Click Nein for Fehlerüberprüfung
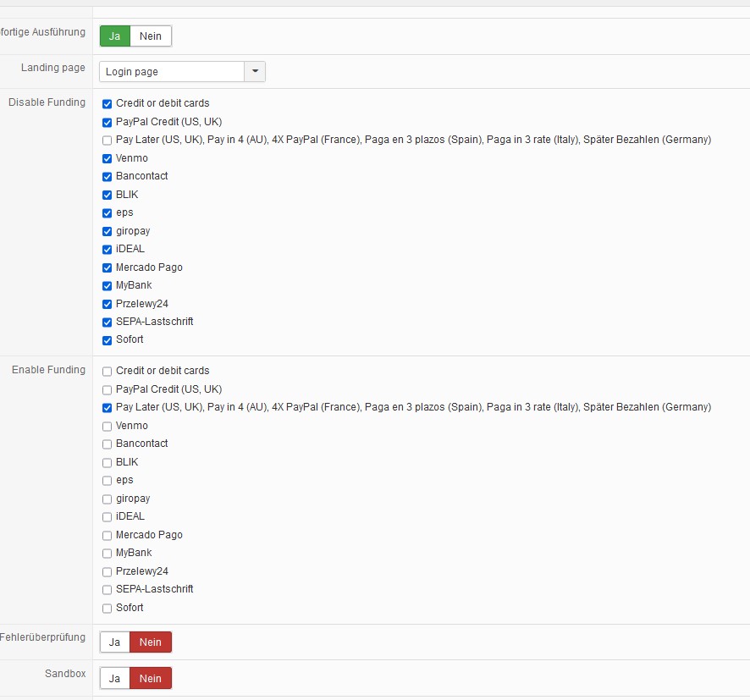 (150, 642)
